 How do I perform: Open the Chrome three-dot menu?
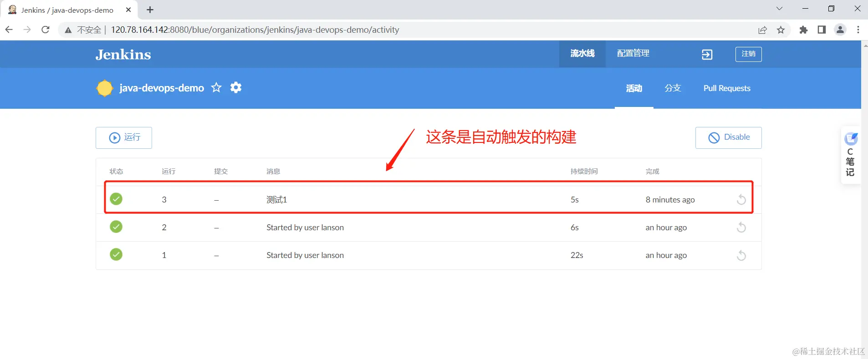point(858,30)
